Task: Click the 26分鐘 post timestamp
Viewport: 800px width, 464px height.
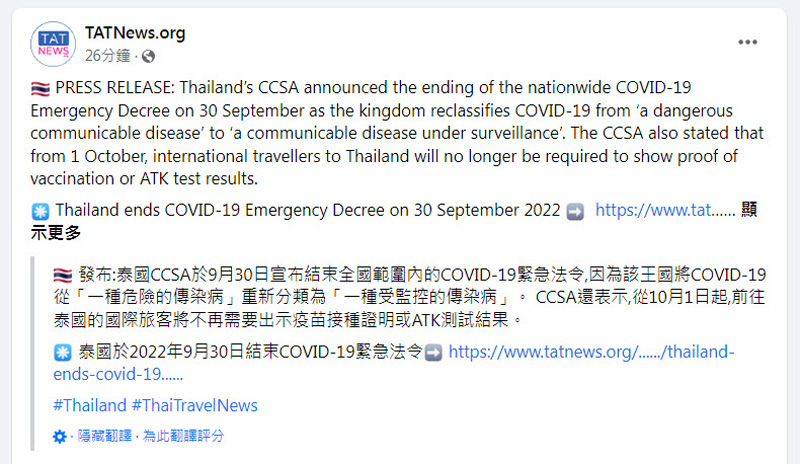Action: (108, 56)
